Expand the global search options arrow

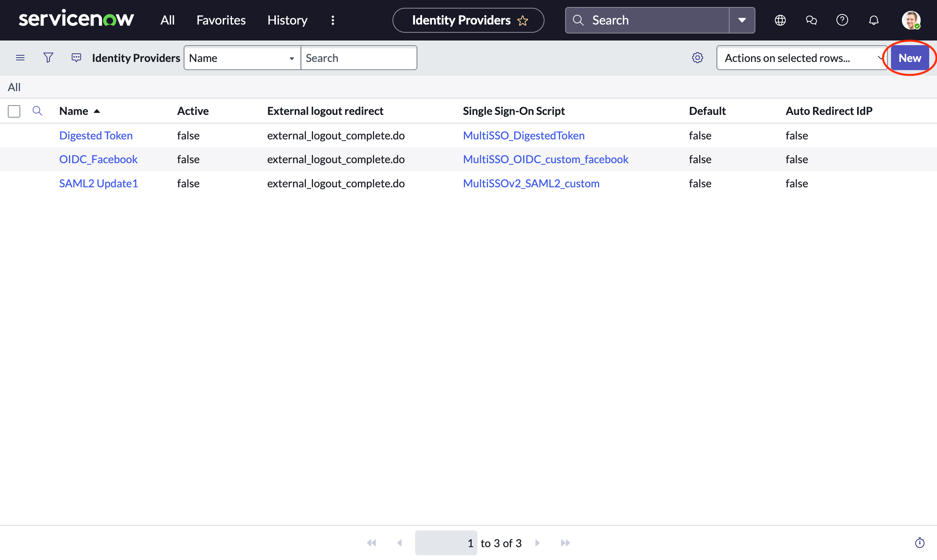(741, 20)
